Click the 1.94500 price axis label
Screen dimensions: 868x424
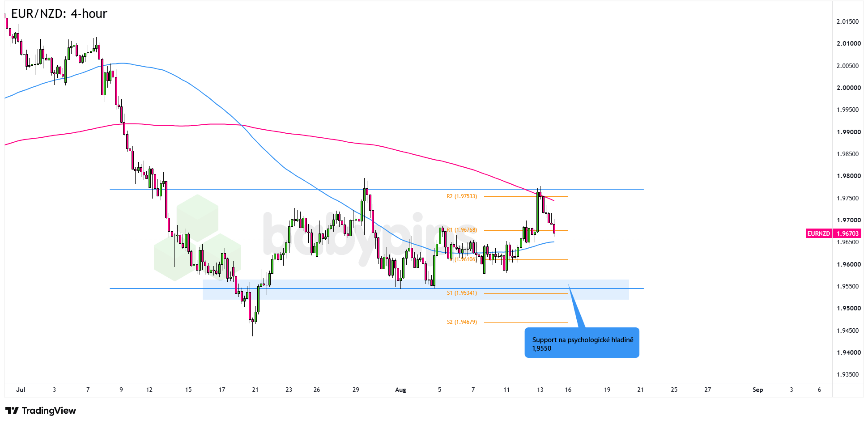pos(848,331)
